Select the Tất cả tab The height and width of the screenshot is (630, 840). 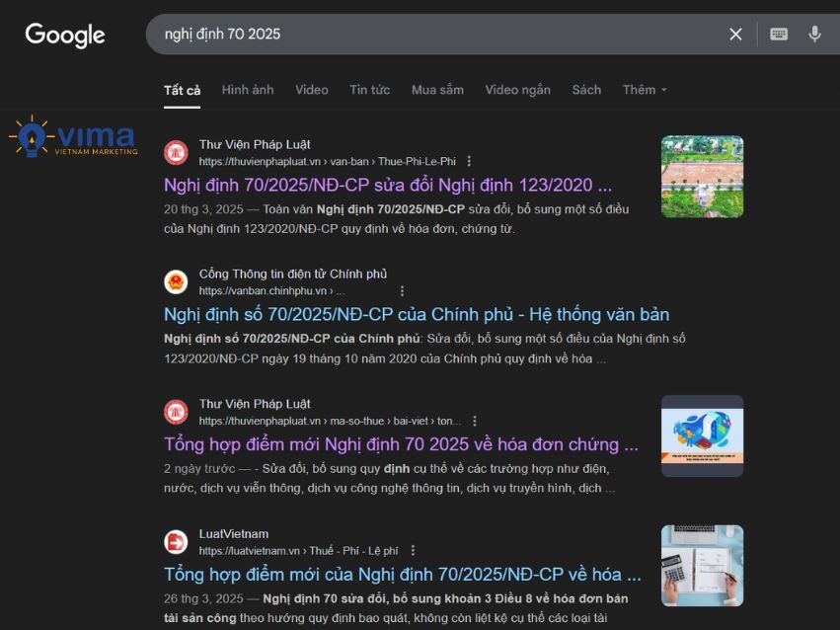[x=183, y=90]
